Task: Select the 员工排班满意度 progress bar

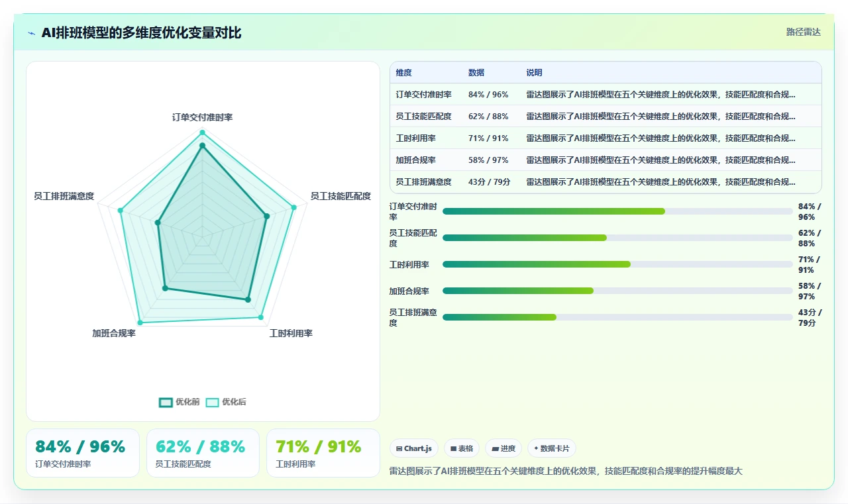Action: (617, 317)
